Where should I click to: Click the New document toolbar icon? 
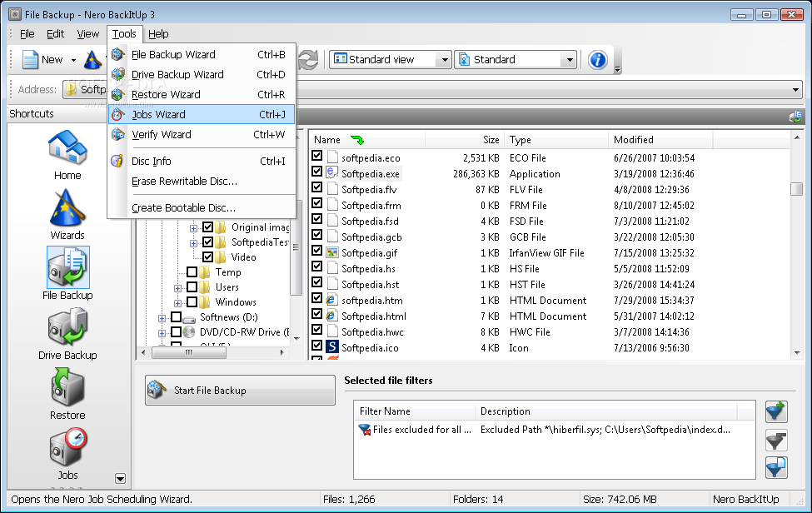click(31, 59)
